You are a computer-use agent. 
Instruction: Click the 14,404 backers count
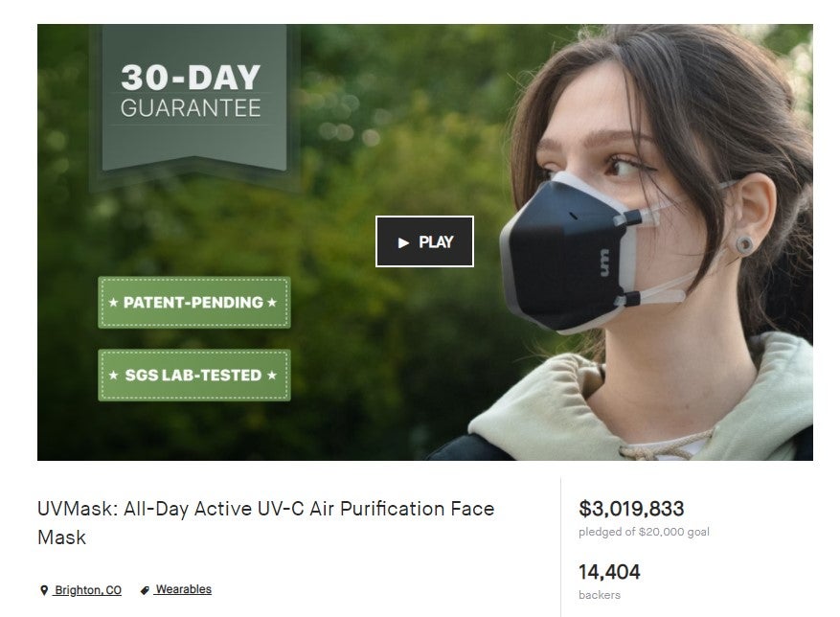[609, 572]
